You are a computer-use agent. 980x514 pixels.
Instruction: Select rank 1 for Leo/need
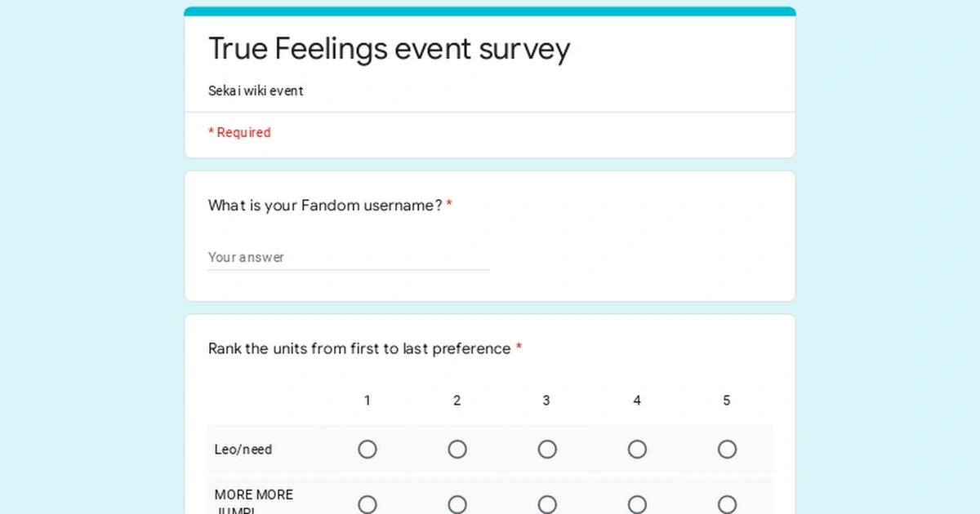(367, 449)
